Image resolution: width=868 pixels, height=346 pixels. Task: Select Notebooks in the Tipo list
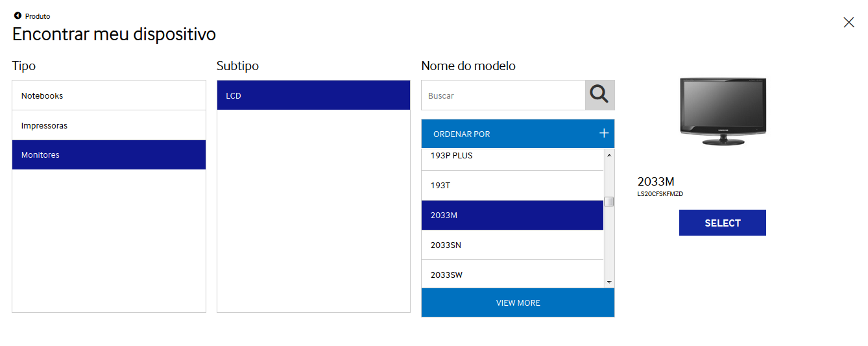(109, 95)
